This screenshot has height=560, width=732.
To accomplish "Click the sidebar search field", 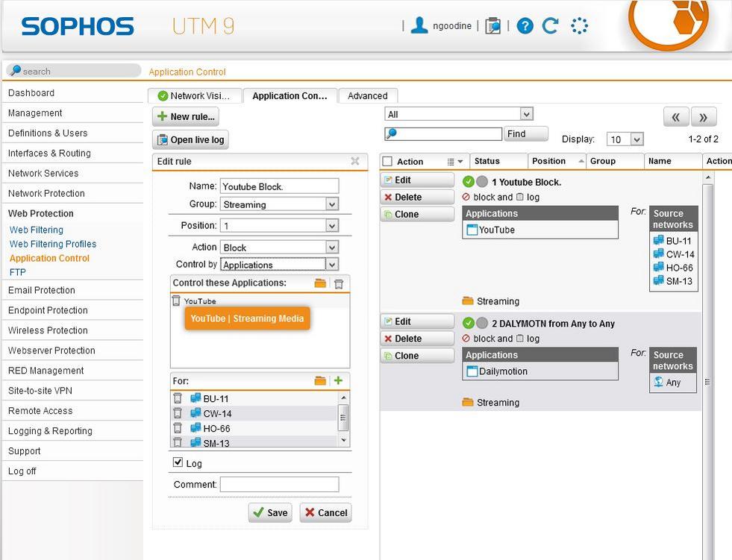I will click(74, 71).
